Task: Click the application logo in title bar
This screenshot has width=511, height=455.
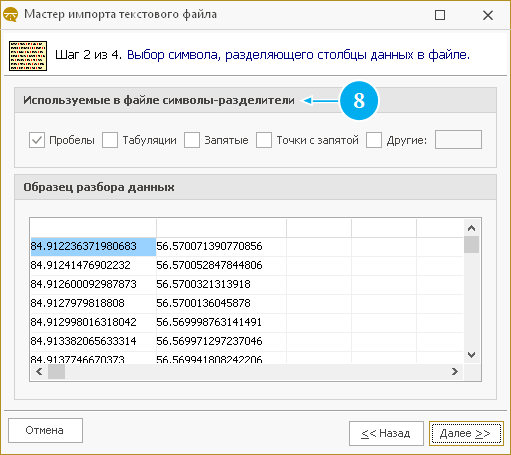Action: (10, 15)
